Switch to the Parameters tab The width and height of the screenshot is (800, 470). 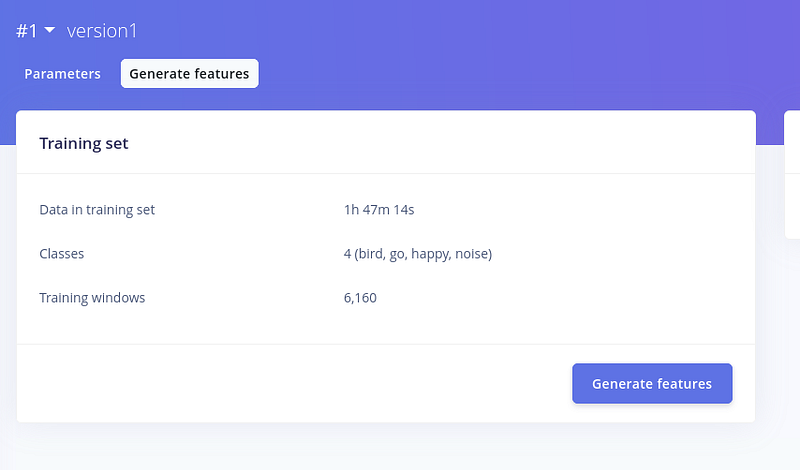click(x=62, y=74)
